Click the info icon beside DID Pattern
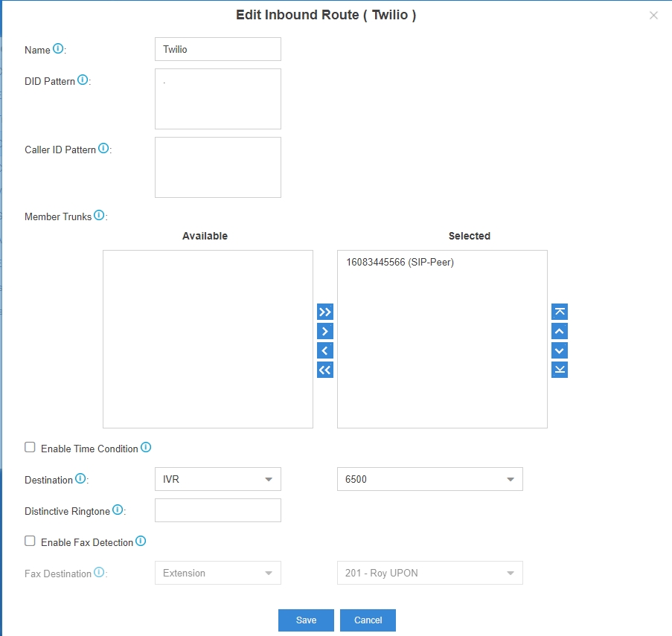This screenshot has width=672, height=636. 83,80
